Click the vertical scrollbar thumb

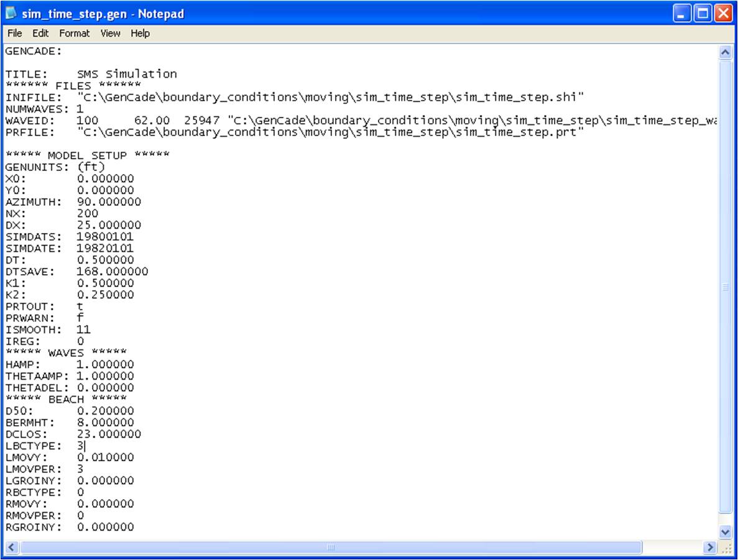(726, 287)
